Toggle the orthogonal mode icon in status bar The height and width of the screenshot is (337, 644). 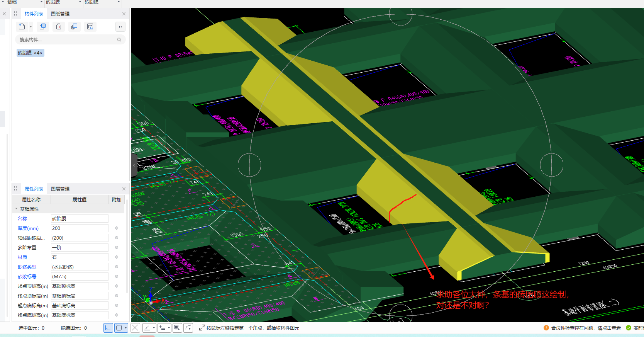(x=108, y=328)
